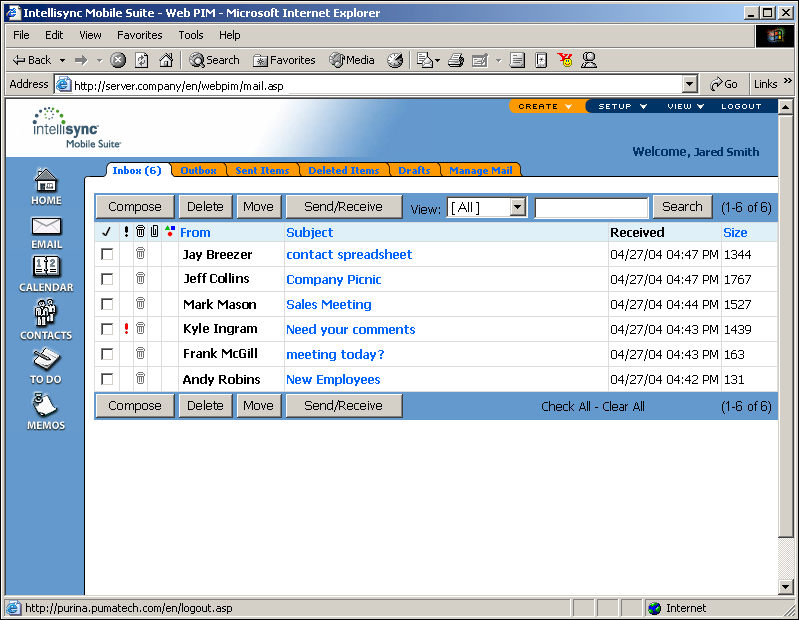Open the TO DO sidebar icon
Image resolution: width=799 pixels, height=620 pixels.
[x=46, y=366]
